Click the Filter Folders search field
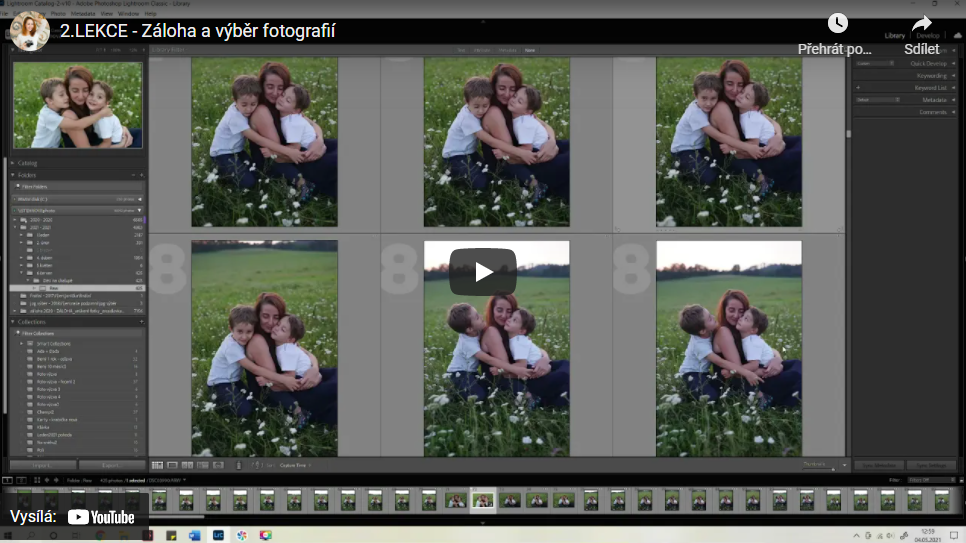Image resolution: width=966 pixels, height=543 pixels. 78,187
